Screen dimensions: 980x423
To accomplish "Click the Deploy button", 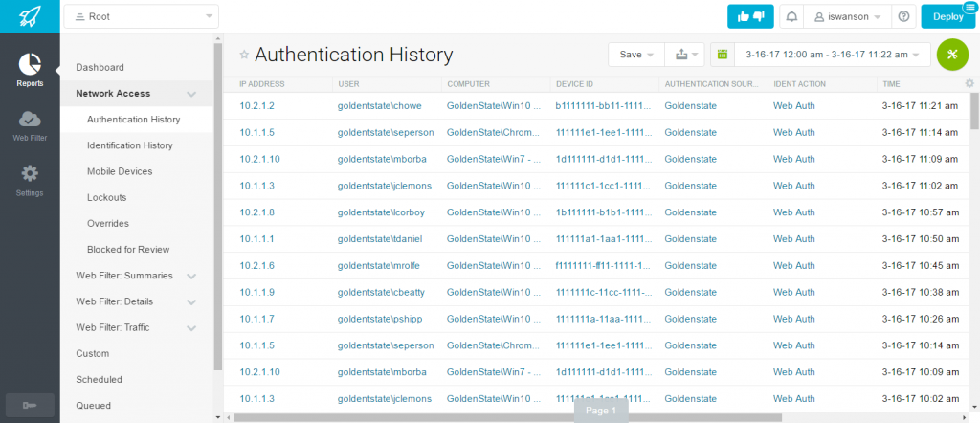I will tap(947, 17).
